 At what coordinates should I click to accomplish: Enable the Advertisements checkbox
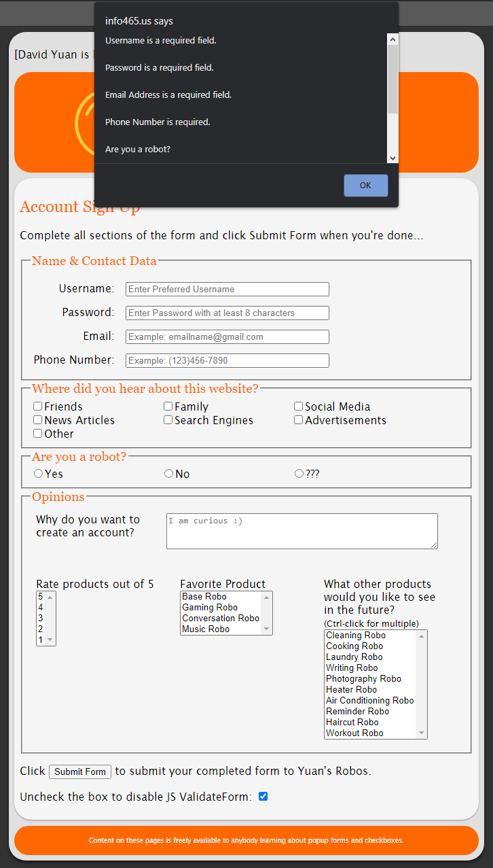[299, 420]
